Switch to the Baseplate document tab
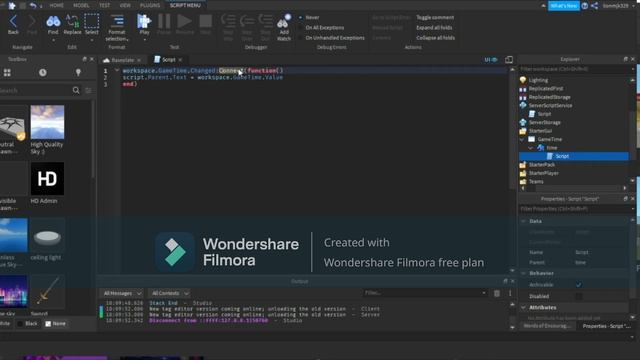Image resolution: width=640 pixels, height=360 pixels. (122, 60)
